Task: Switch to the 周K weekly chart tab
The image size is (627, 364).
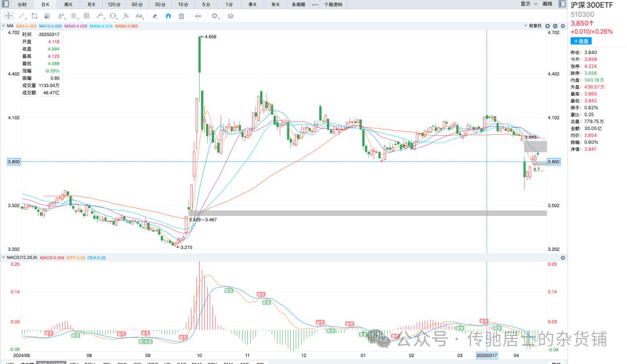Action: click(x=68, y=4)
